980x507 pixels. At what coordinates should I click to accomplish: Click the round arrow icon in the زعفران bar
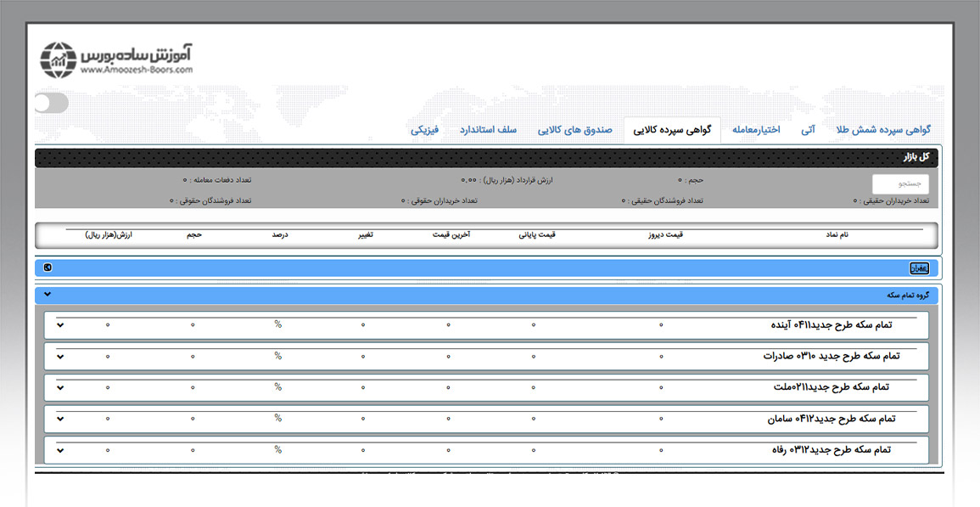[48, 268]
